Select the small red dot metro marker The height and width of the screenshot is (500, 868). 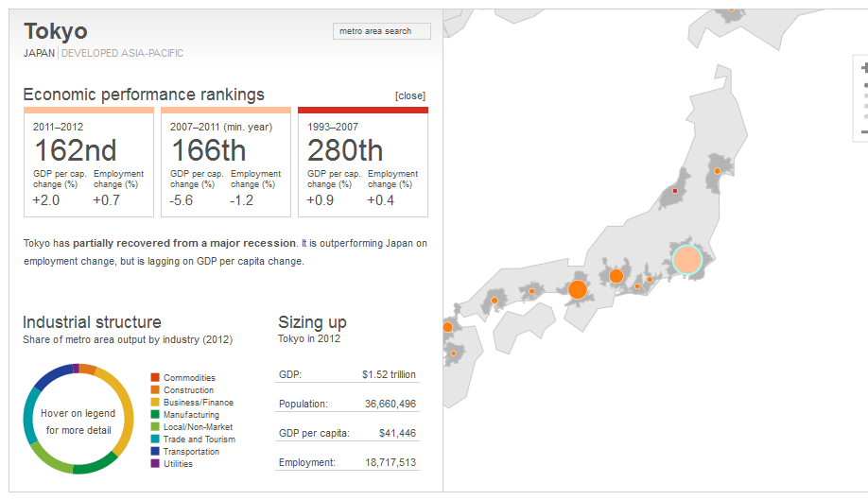(x=675, y=191)
